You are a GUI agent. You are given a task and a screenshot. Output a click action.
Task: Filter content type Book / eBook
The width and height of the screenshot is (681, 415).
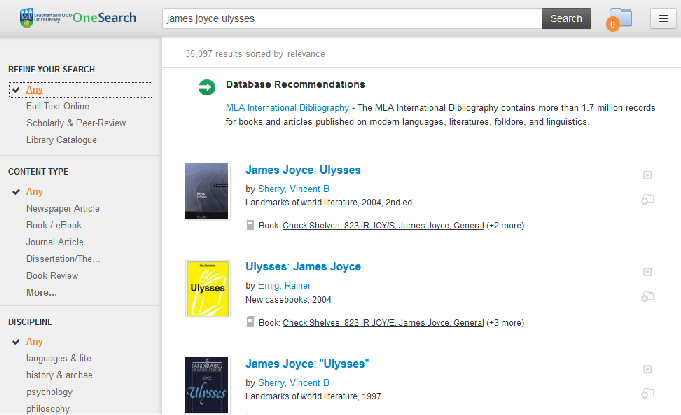tap(54, 225)
